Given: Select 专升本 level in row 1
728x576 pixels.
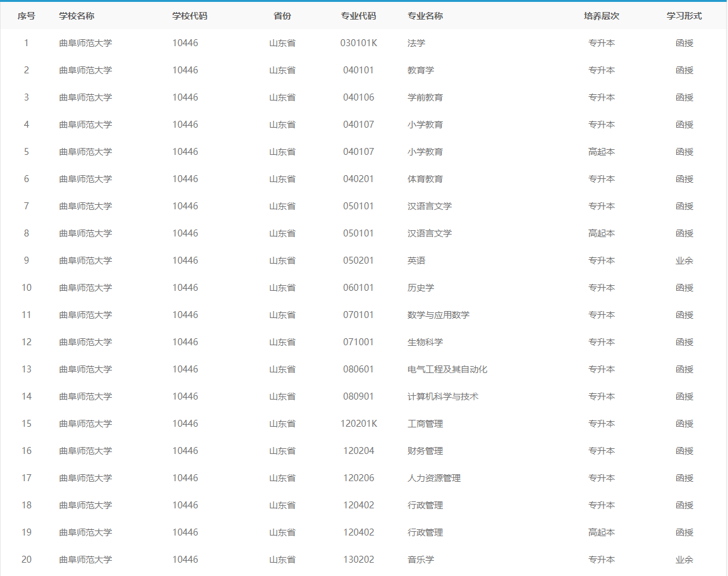Looking at the screenshot, I should coord(601,43).
